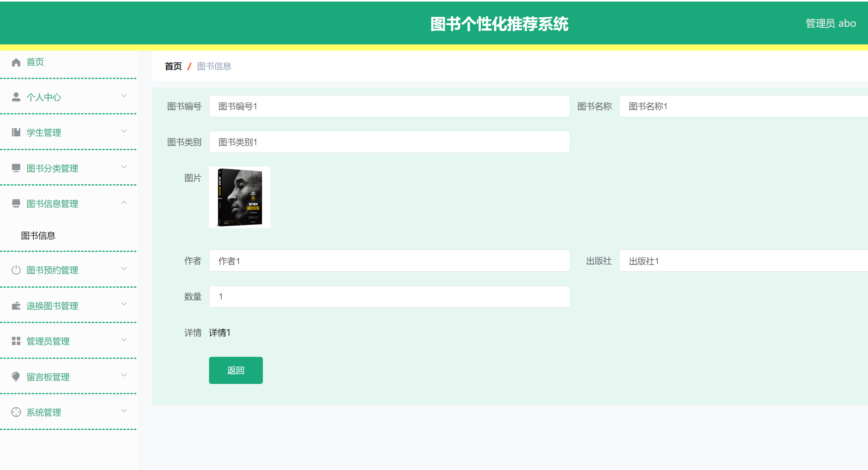This screenshot has height=470, width=868.
Task: Select the 系统管理 globe icon
Action: 16,412
